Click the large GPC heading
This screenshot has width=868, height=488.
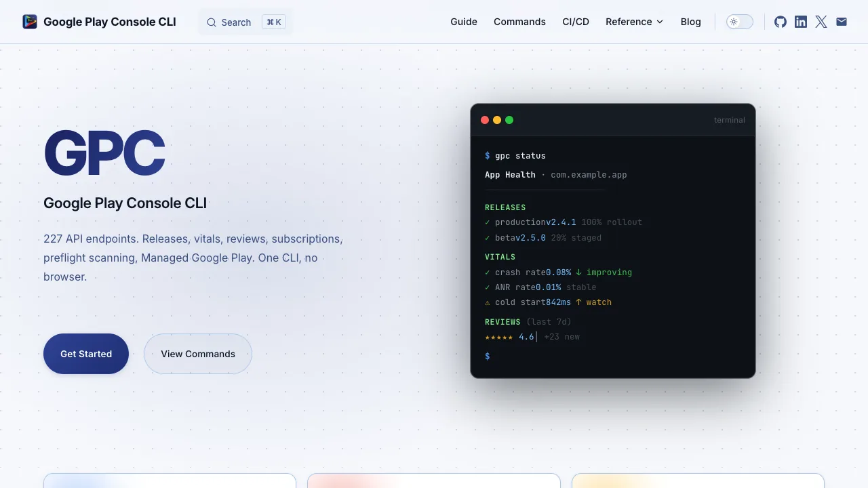[104, 152]
